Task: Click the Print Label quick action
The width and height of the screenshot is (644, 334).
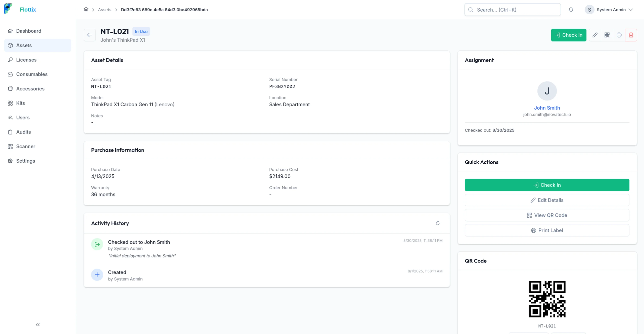Action: (547, 230)
